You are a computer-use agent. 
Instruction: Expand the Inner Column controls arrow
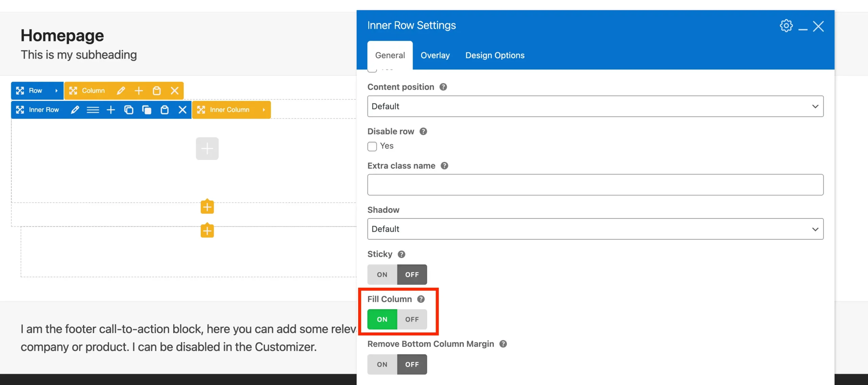click(263, 109)
